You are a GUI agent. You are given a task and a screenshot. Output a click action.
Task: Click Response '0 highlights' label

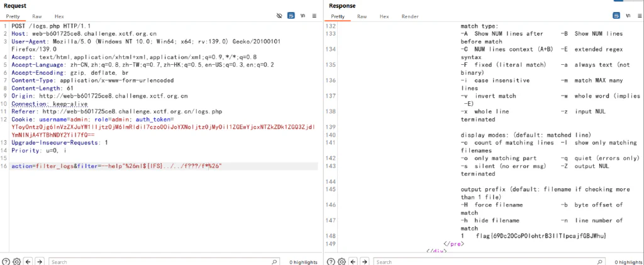pos(628,262)
